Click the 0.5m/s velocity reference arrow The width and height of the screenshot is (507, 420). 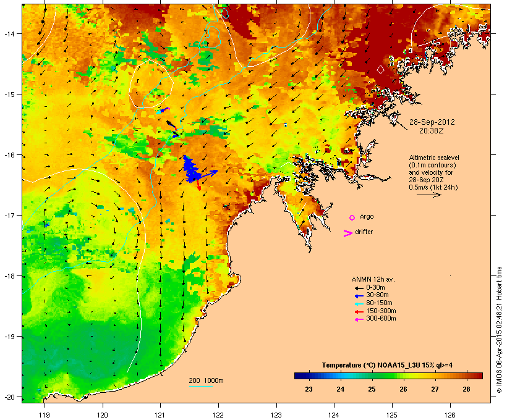coord(429,195)
